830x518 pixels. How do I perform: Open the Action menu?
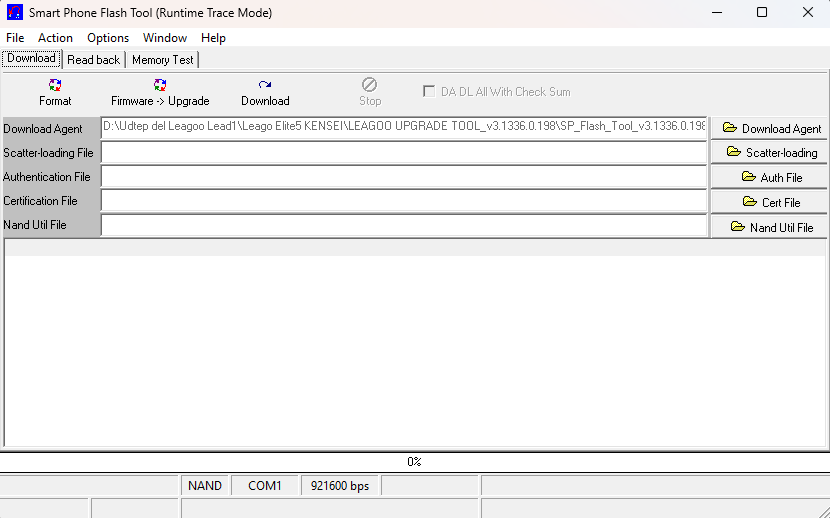pyautogui.click(x=55, y=38)
